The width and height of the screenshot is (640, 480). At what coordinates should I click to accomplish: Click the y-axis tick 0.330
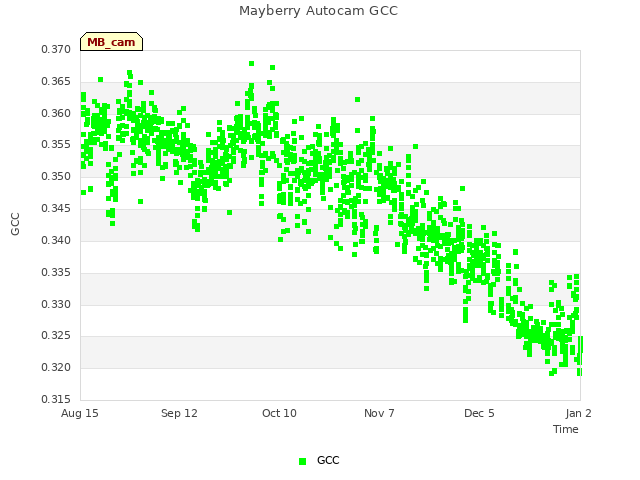click(56, 304)
